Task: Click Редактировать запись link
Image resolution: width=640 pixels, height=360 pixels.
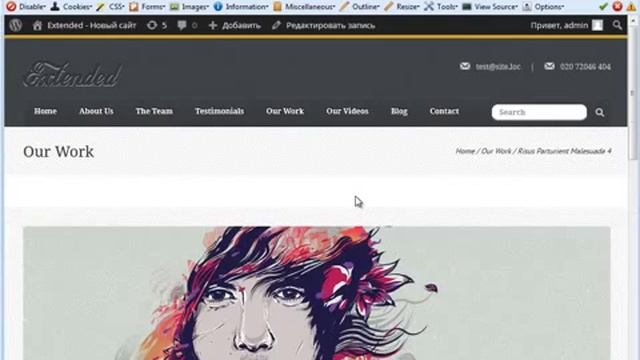Action: tap(330, 25)
